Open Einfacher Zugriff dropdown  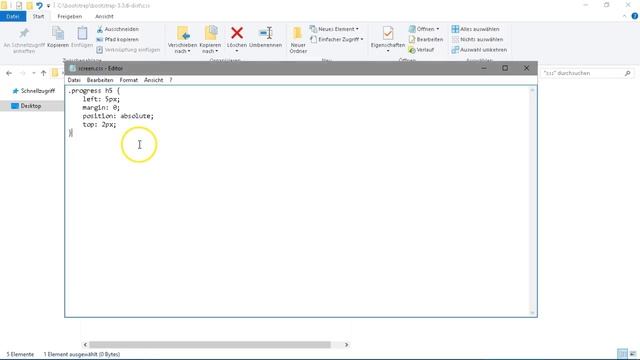[x=337, y=39]
